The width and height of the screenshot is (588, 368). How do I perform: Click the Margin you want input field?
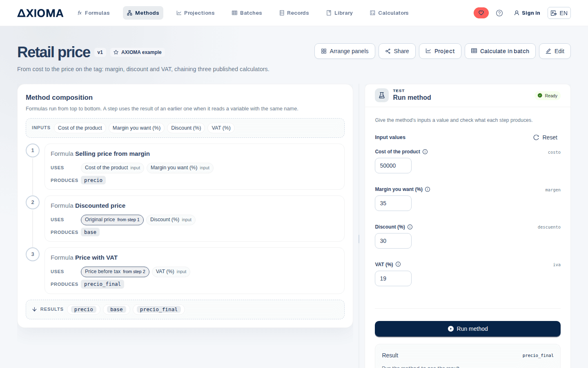click(393, 203)
